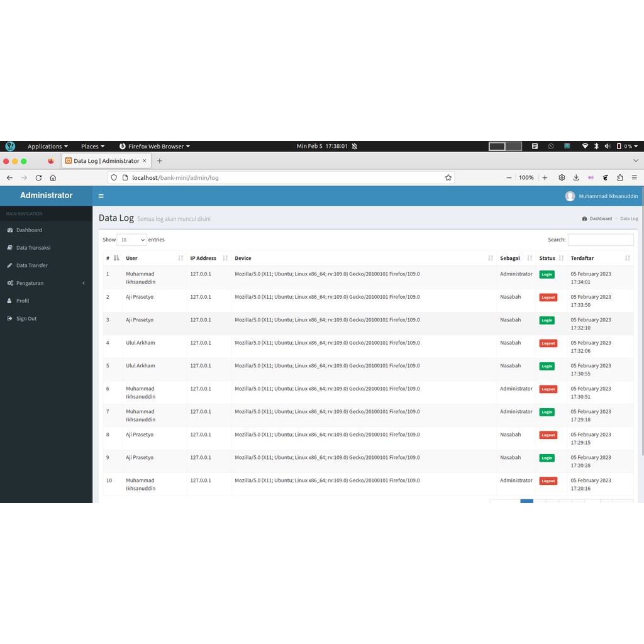Click the volume tray icon
This screenshot has height=644, width=644.
click(x=608, y=146)
